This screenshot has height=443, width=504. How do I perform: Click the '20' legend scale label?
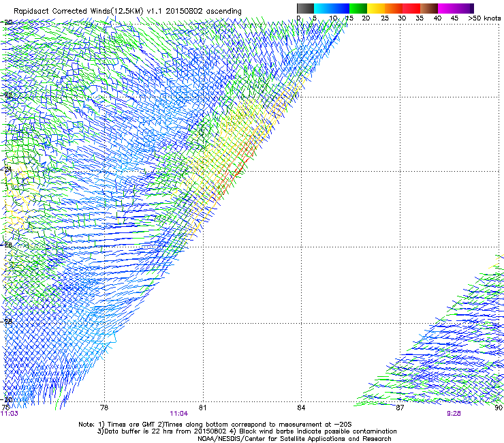[x=366, y=18]
